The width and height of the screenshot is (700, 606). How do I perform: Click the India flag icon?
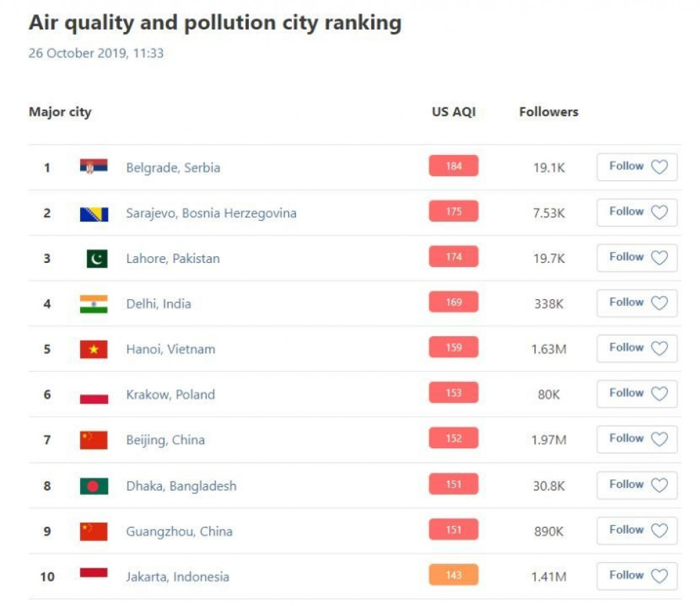click(x=94, y=304)
